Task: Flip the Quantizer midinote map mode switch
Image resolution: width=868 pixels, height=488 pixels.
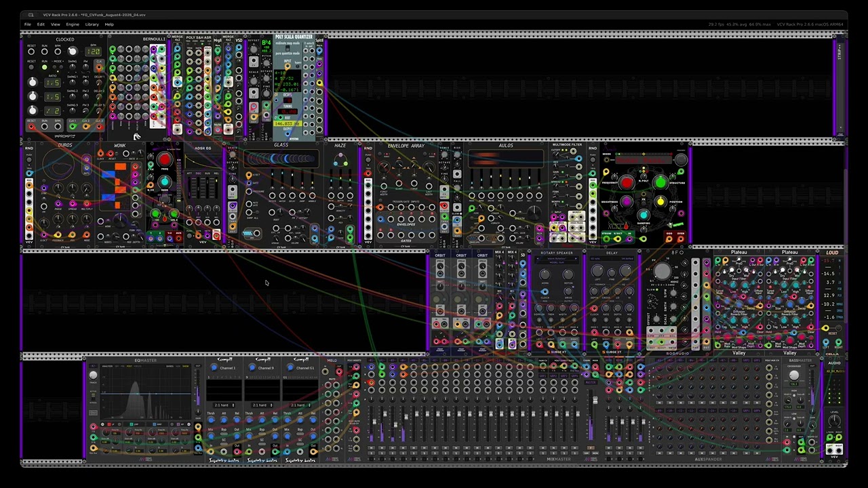Action: pos(288,49)
